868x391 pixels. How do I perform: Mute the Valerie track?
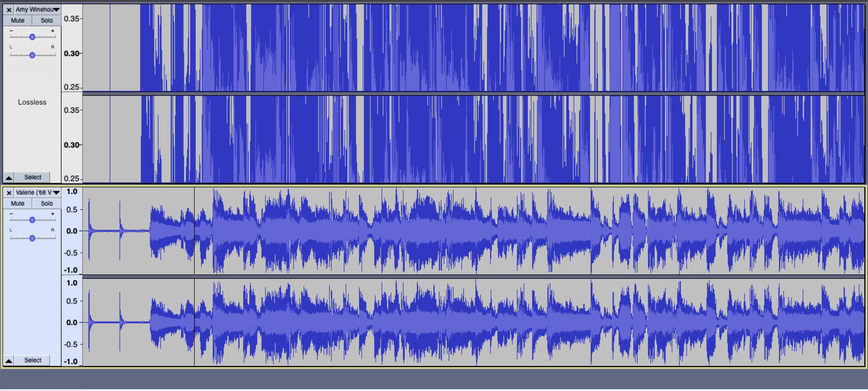[x=17, y=203]
